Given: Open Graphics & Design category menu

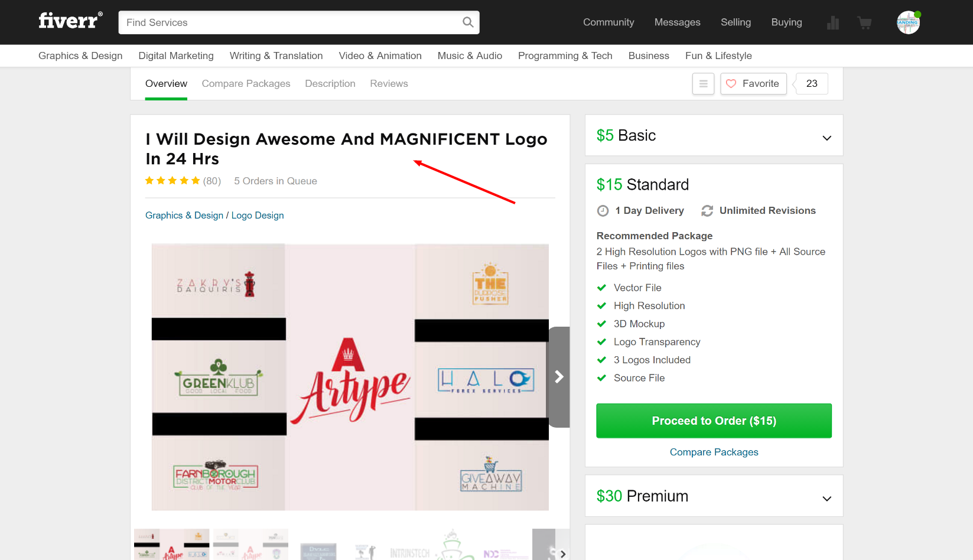Looking at the screenshot, I should [80, 56].
